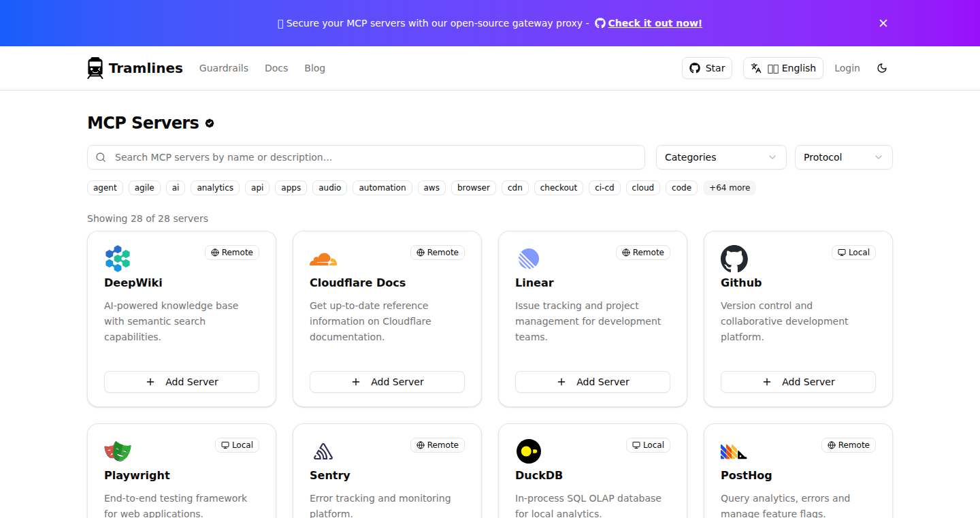Click the Tramlines brand name
This screenshot has height=518, width=980.
click(x=146, y=68)
